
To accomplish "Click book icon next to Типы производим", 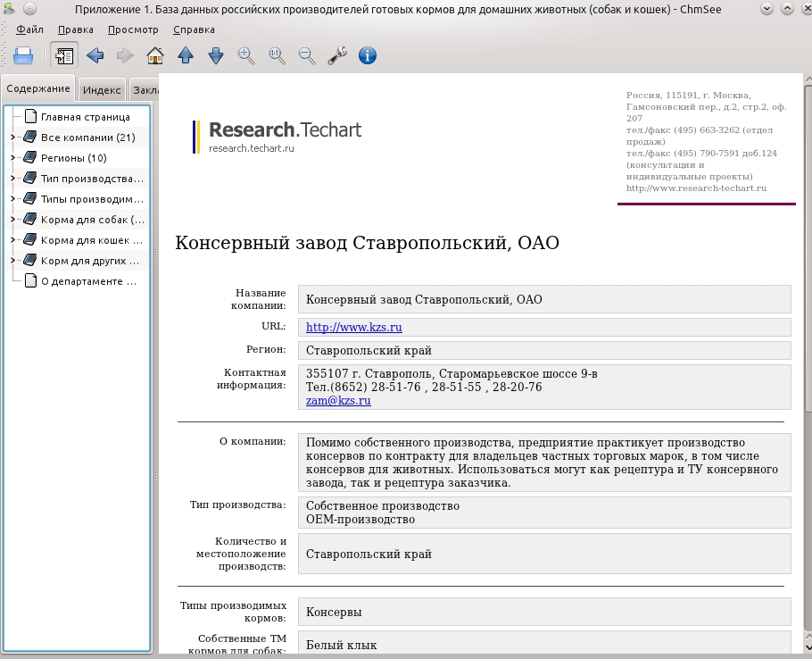I will point(30,199).
